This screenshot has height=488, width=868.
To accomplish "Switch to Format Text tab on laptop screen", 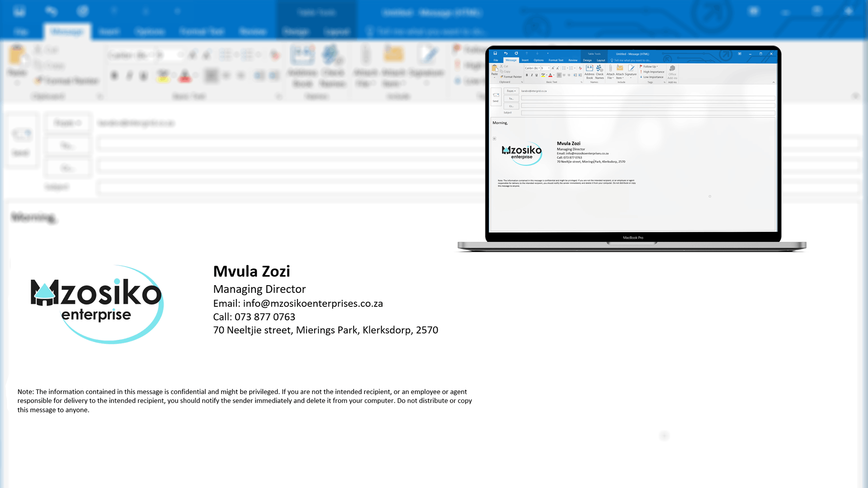I will click(x=556, y=60).
